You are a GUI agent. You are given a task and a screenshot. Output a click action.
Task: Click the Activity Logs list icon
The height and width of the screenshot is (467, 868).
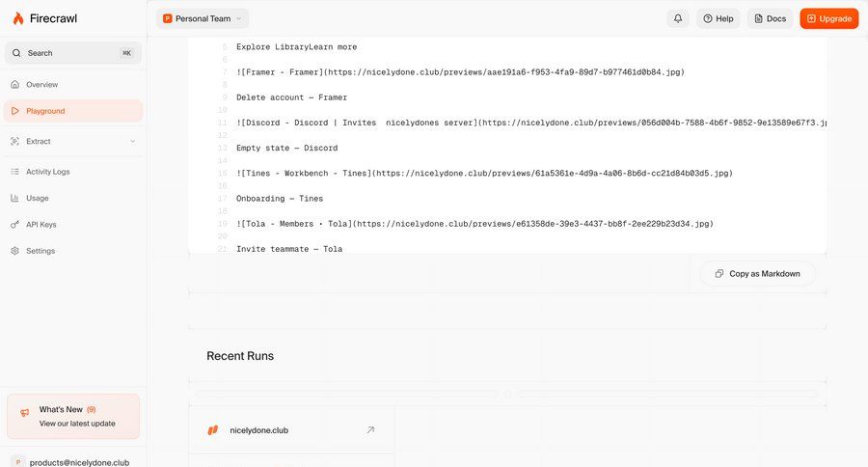point(15,172)
